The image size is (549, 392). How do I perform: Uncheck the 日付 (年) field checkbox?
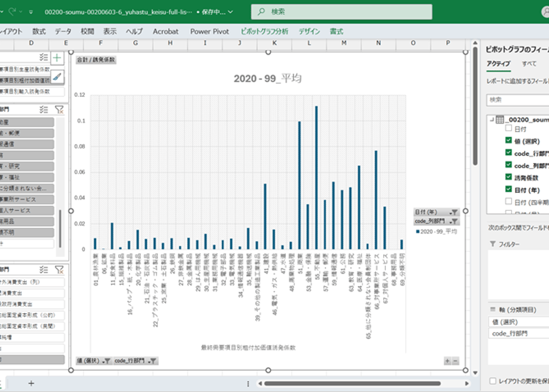pyautogui.click(x=509, y=189)
